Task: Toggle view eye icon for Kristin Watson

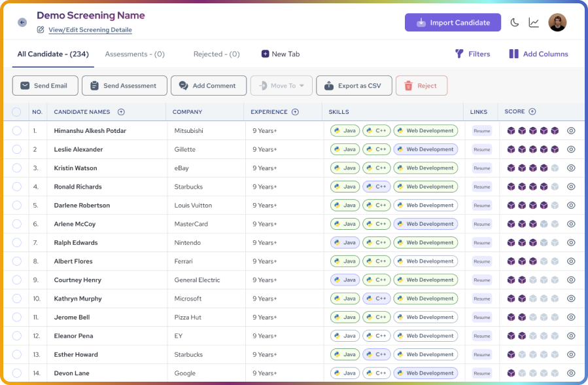Action: [571, 168]
